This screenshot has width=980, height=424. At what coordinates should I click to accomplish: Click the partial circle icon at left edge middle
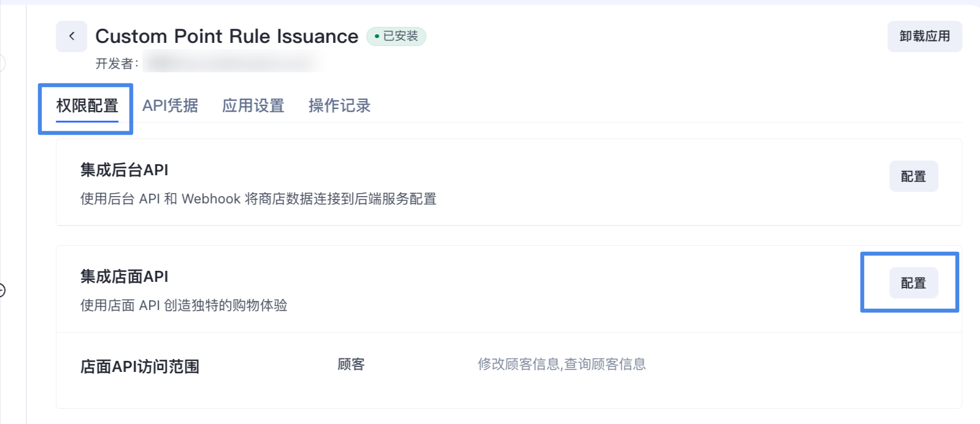[x=2, y=290]
